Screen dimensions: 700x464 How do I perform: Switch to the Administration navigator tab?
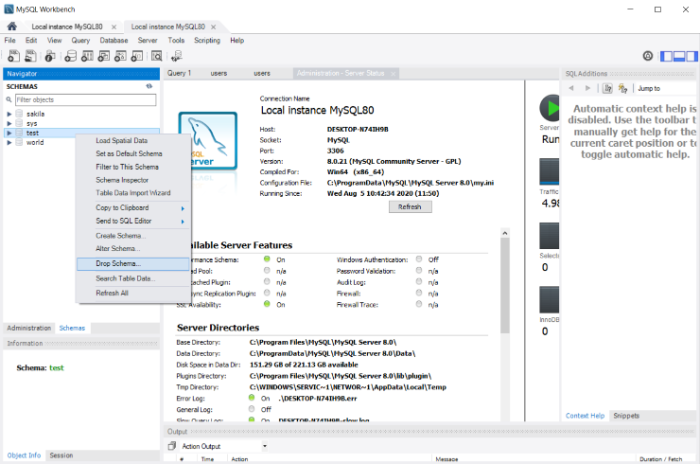pyautogui.click(x=29, y=328)
